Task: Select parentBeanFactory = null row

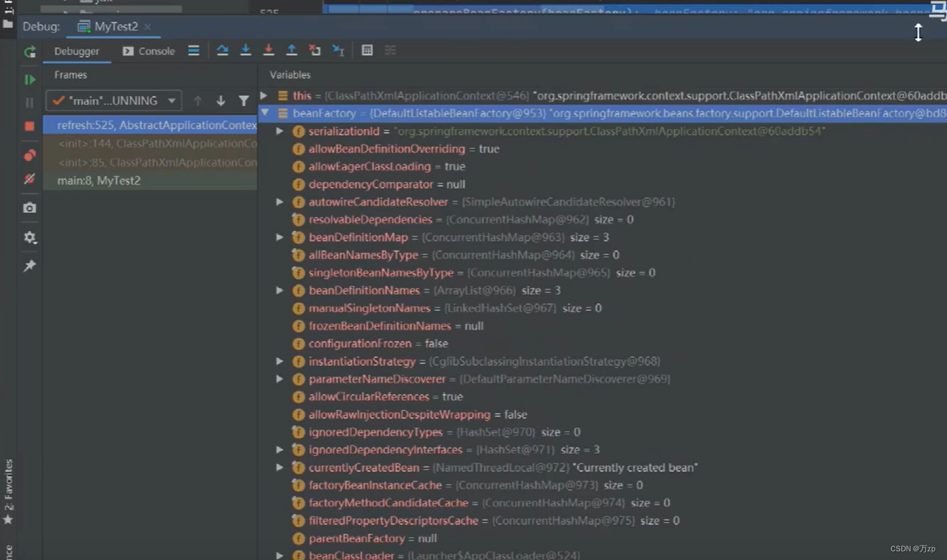Action: pyautogui.click(x=602, y=538)
